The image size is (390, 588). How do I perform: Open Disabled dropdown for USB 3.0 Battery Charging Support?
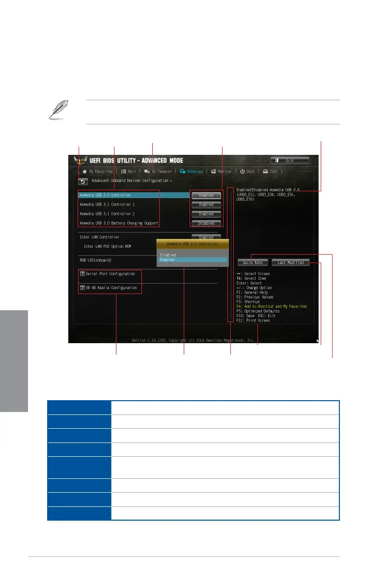pyautogui.click(x=206, y=224)
